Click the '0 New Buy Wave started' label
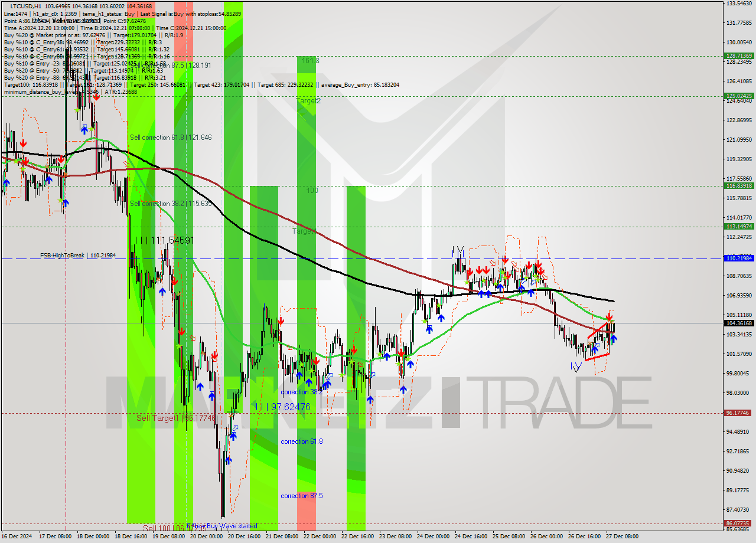Image resolution: width=756 pixels, height=543 pixels. point(222,526)
